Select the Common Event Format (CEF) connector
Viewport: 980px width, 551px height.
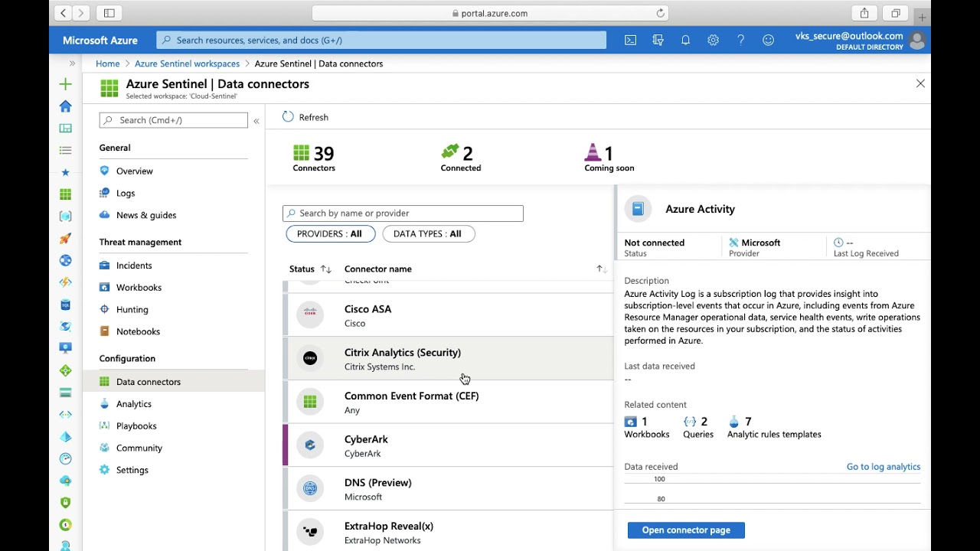(x=448, y=403)
